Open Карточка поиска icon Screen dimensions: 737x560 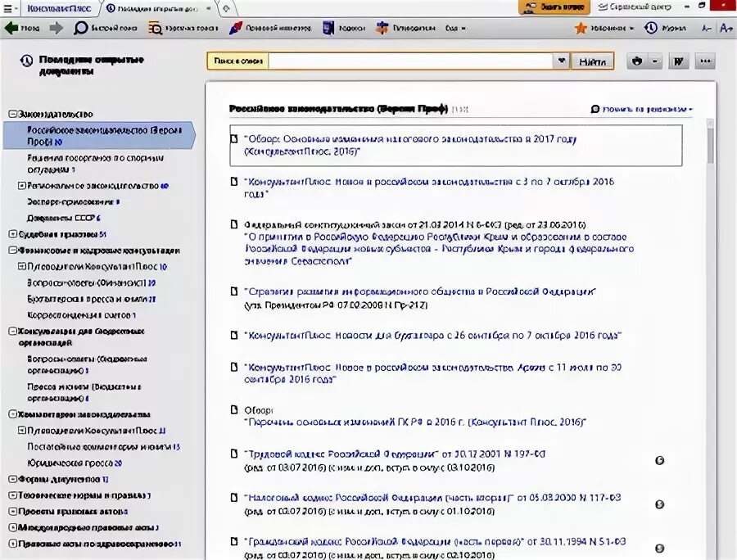[x=155, y=28]
